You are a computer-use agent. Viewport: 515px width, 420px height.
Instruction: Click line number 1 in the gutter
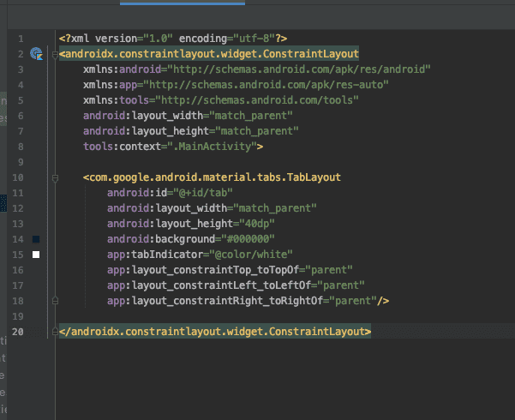(x=19, y=38)
